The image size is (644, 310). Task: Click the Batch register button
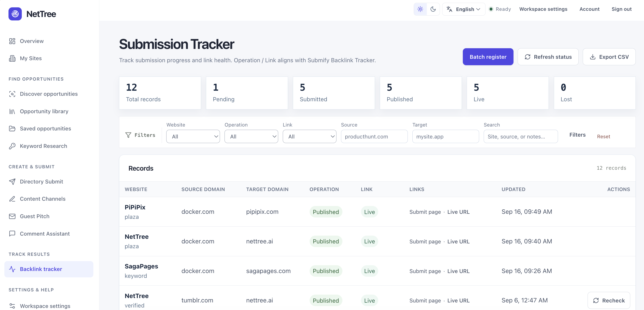(x=488, y=57)
